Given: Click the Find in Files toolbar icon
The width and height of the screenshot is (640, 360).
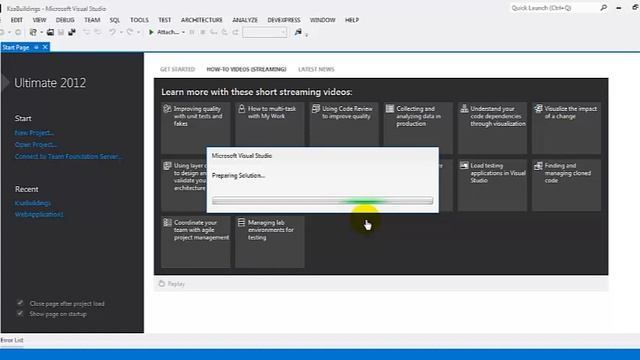Looking at the screenshot, I should click(x=298, y=32).
